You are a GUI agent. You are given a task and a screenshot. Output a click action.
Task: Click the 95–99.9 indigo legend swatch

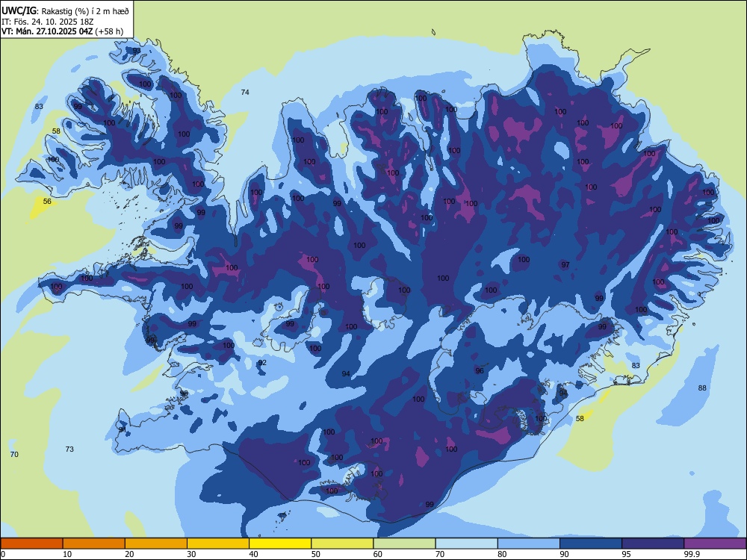tap(653, 544)
